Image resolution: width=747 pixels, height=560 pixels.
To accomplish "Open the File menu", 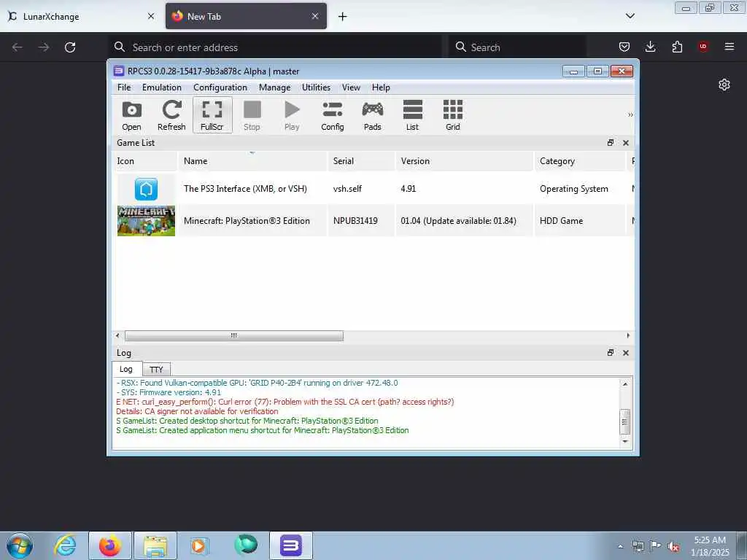I will coord(124,87).
